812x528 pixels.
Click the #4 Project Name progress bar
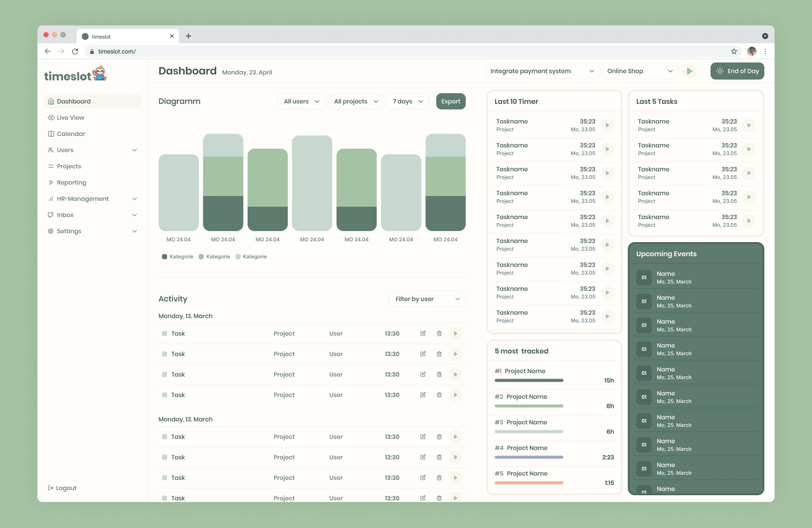click(x=528, y=457)
